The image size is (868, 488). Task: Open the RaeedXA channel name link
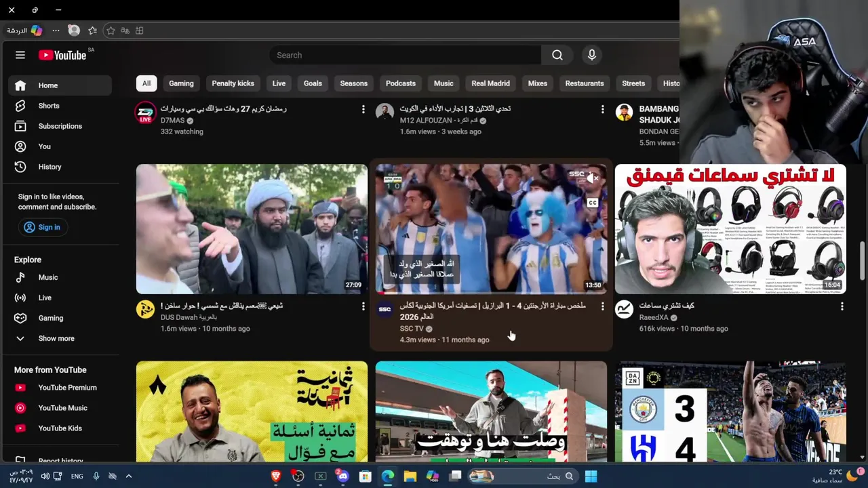(654, 317)
